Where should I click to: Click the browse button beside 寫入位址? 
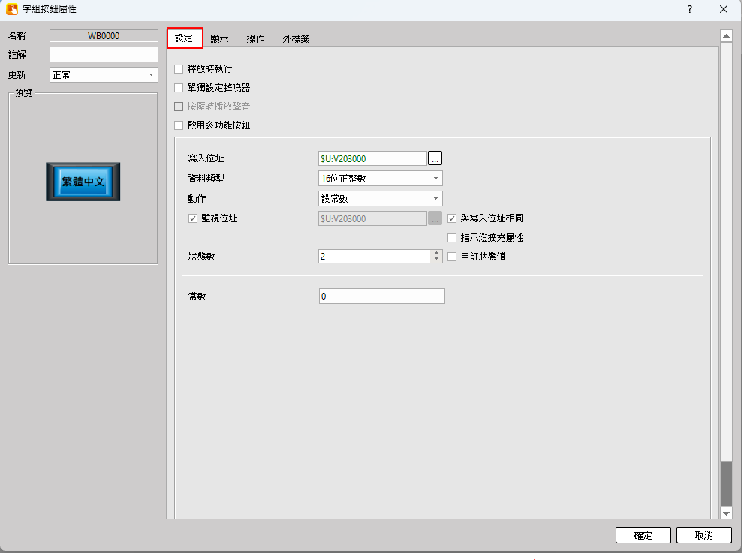tap(435, 158)
